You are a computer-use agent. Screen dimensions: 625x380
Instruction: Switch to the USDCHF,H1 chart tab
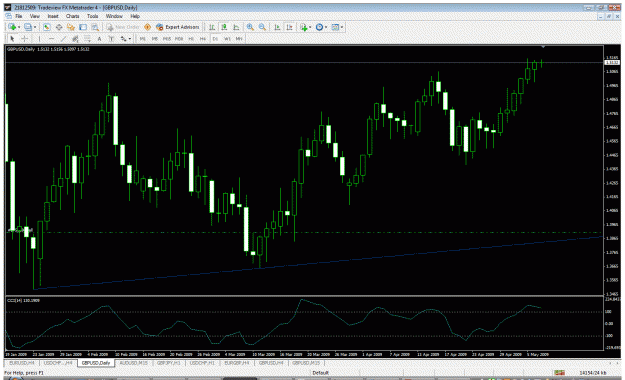[202, 363]
